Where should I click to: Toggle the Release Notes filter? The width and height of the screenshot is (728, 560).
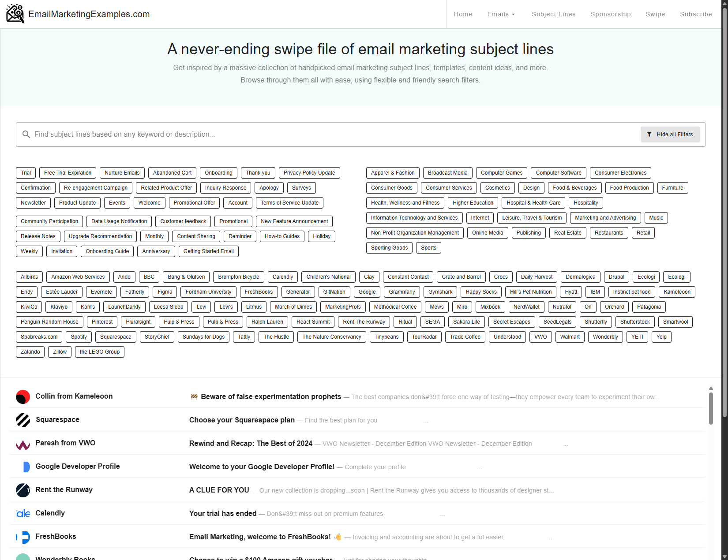[38, 236]
